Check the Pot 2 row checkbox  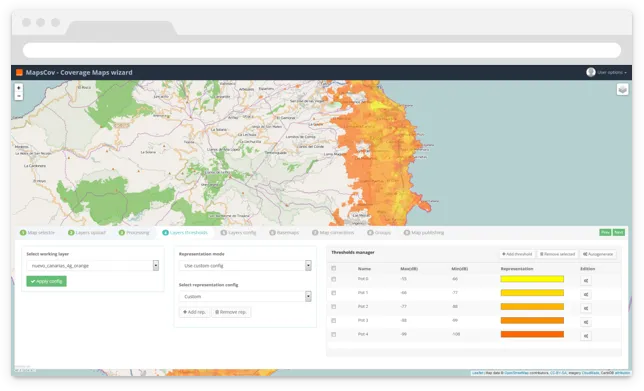coord(334,307)
